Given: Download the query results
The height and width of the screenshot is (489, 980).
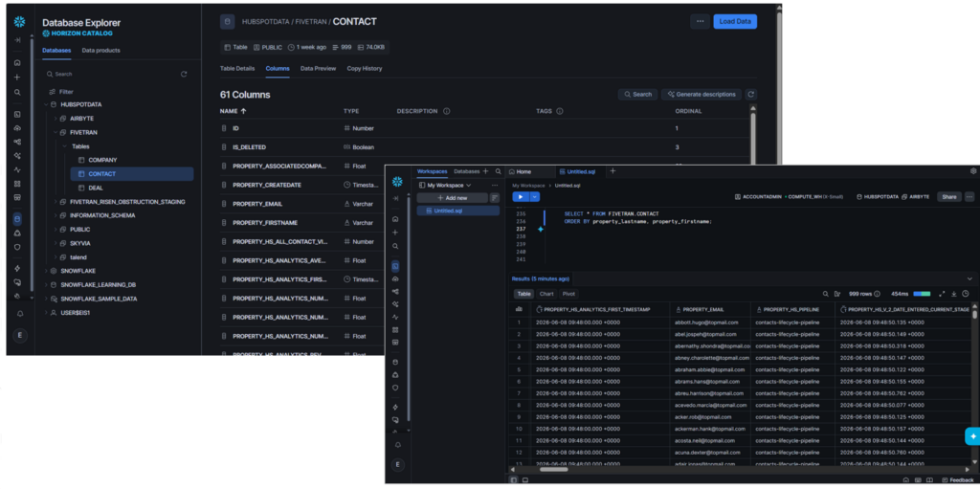Looking at the screenshot, I should click(x=954, y=294).
